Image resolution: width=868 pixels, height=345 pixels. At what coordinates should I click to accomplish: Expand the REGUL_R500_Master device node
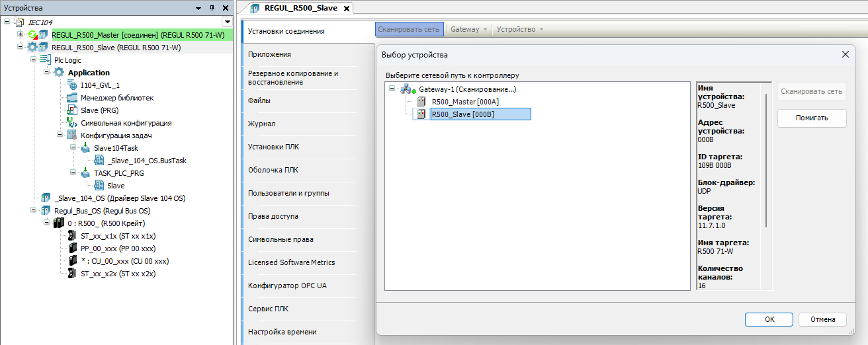(20, 34)
